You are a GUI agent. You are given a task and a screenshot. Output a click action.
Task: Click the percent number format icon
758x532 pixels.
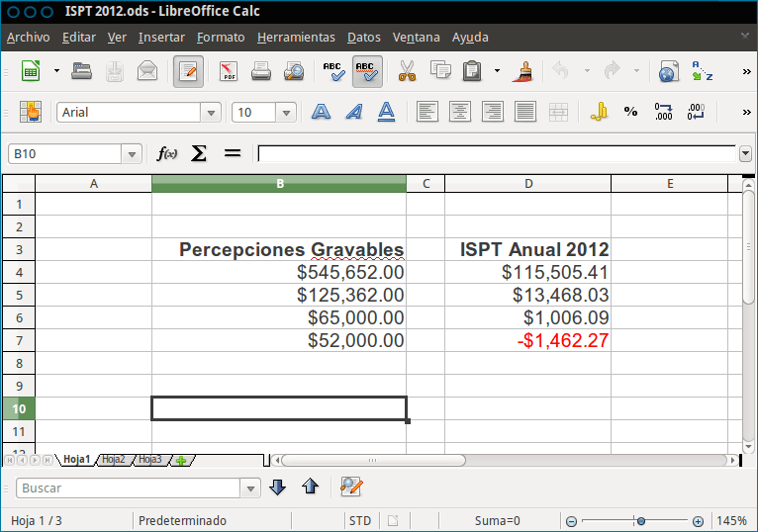pos(630,112)
